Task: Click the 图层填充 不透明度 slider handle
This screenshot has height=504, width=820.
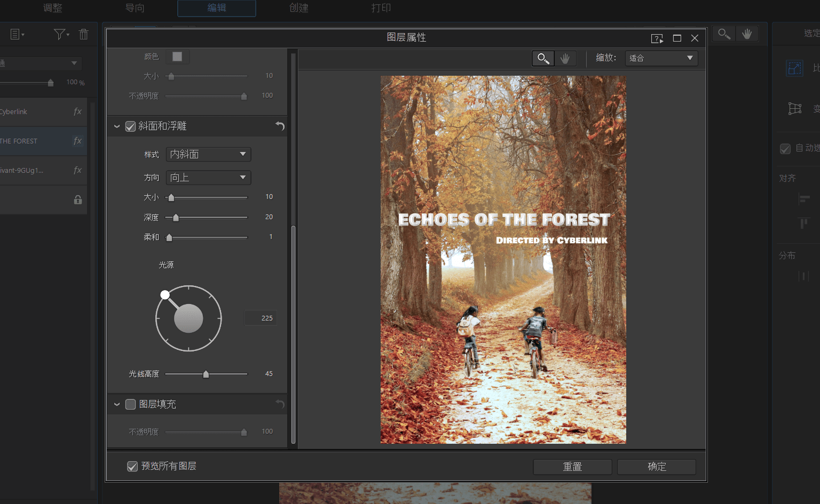Action: tap(244, 432)
